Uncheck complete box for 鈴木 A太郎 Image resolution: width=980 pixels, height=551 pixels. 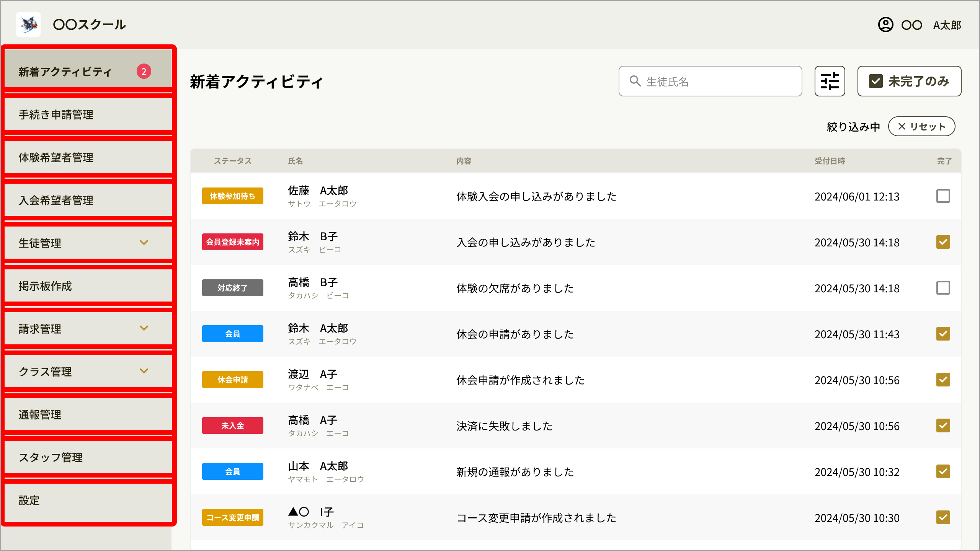point(943,334)
